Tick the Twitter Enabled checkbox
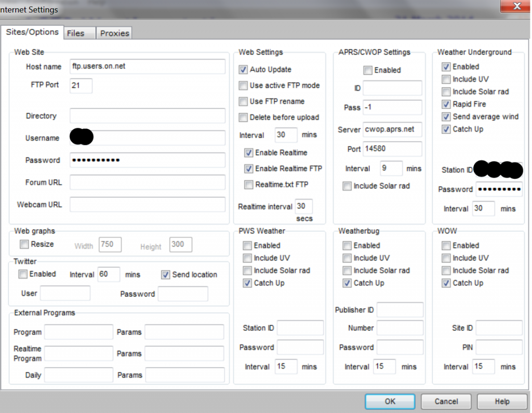Screen dimensions: 532x413 [x=23, y=274]
